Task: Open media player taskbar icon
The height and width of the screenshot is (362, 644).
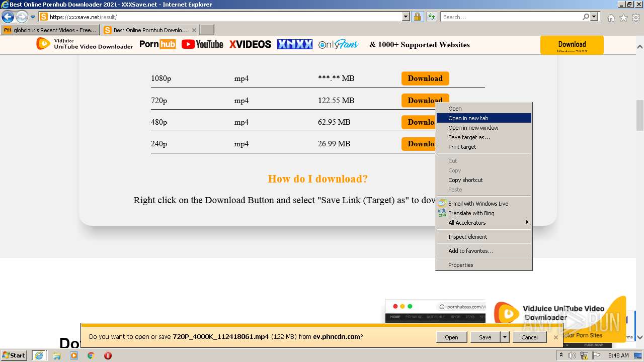Action: coord(74,355)
